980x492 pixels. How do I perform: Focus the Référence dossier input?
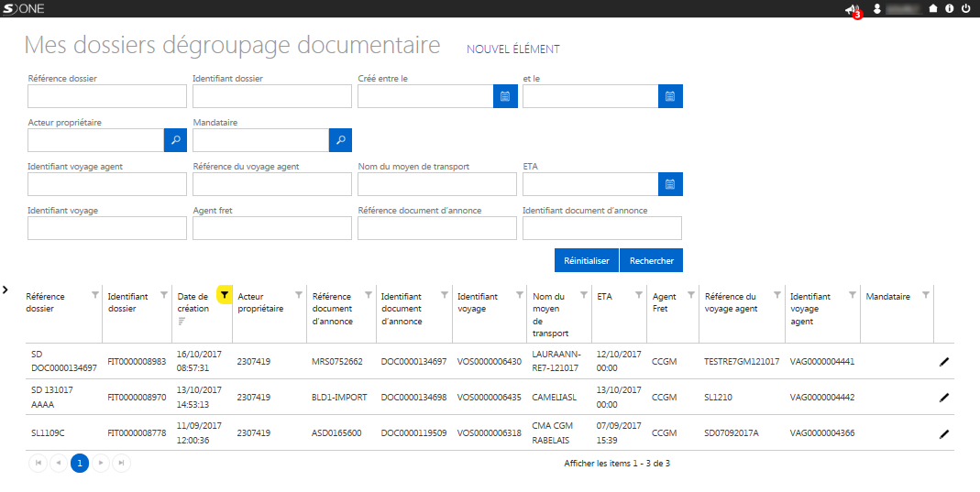click(107, 96)
